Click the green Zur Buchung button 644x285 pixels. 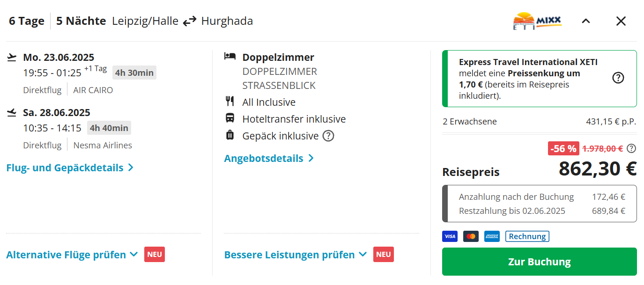pos(540,262)
